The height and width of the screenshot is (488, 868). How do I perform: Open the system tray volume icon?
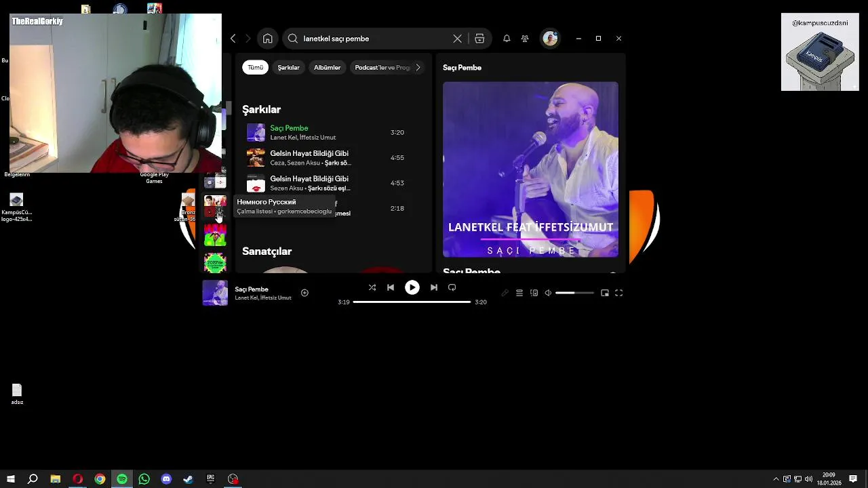pyautogui.click(x=808, y=479)
